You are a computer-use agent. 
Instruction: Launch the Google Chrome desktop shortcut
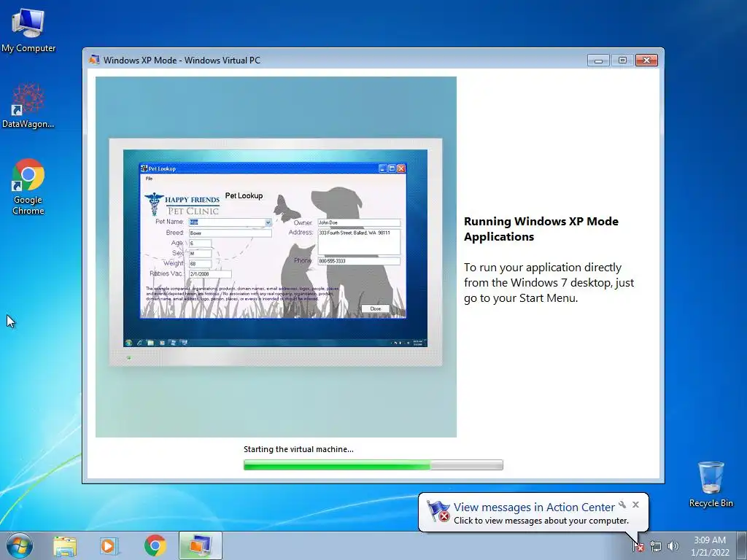click(x=28, y=187)
